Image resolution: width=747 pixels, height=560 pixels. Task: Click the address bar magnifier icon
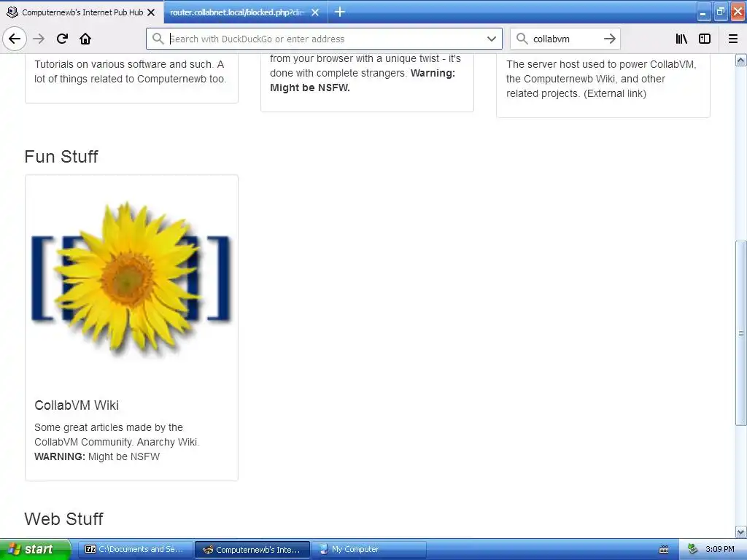[x=158, y=39]
